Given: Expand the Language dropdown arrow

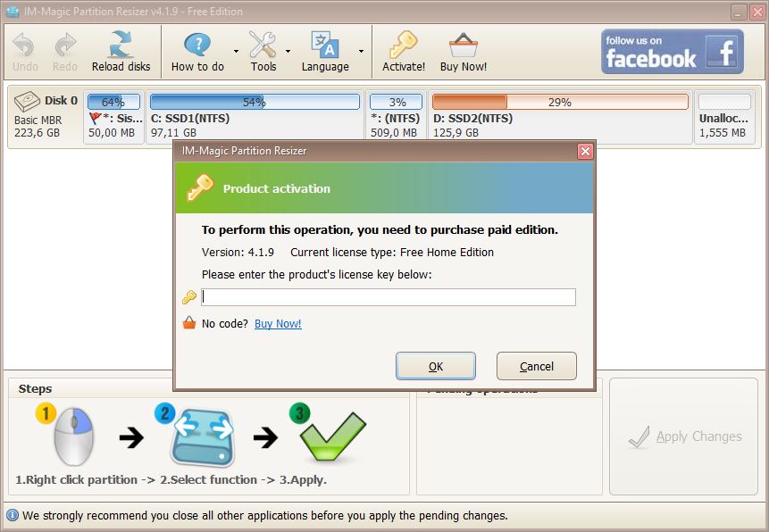Looking at the screenshot, I should [x=361, y=52].
